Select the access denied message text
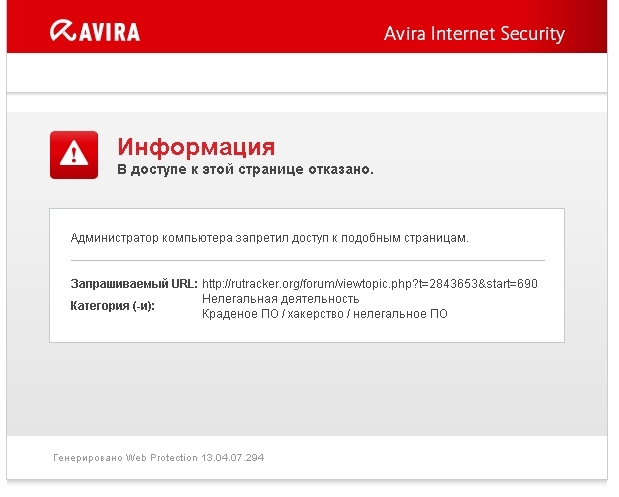The width and height of the screenshot is (619, 497). click(245, 169)
